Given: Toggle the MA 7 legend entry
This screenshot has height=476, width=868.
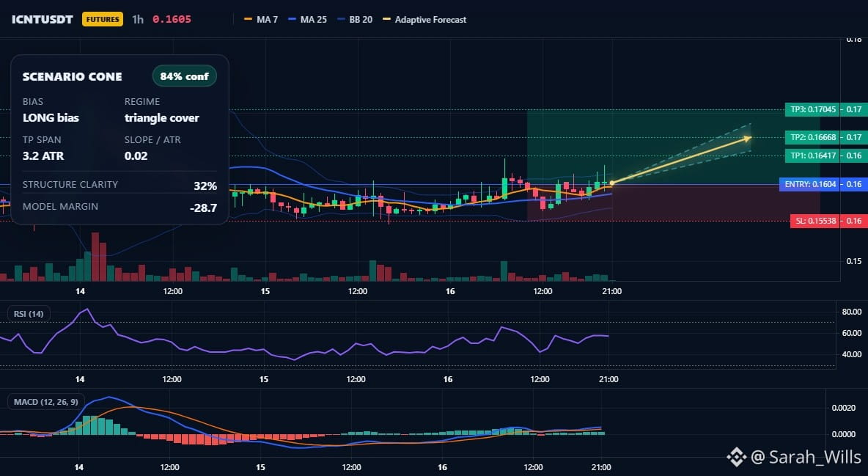Looking at the screenshot, I should tap(261, 19).
